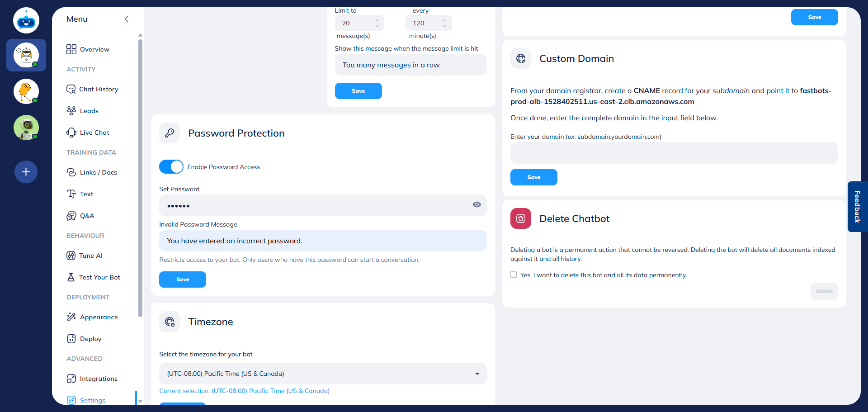
Task: Click the Appearance brush icon
Action: tap(71, 317)
